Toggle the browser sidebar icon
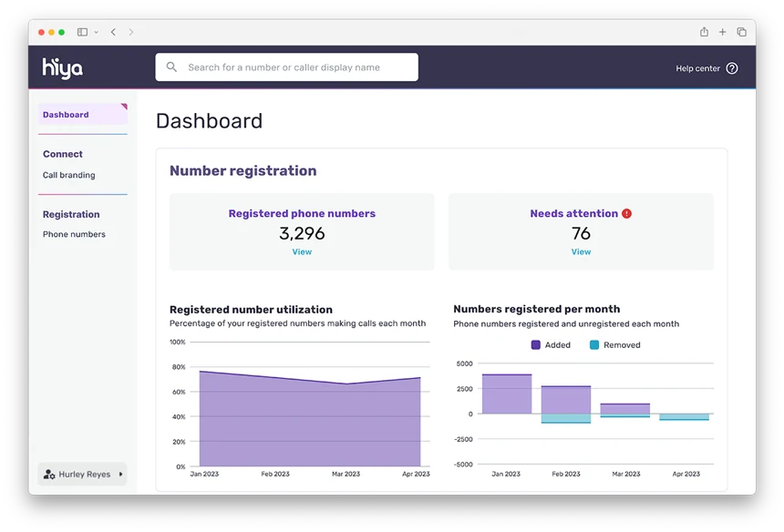 (x=81, y=31)
